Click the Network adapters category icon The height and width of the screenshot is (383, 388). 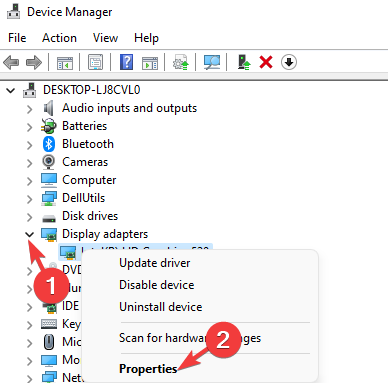[x=49, y=377]
